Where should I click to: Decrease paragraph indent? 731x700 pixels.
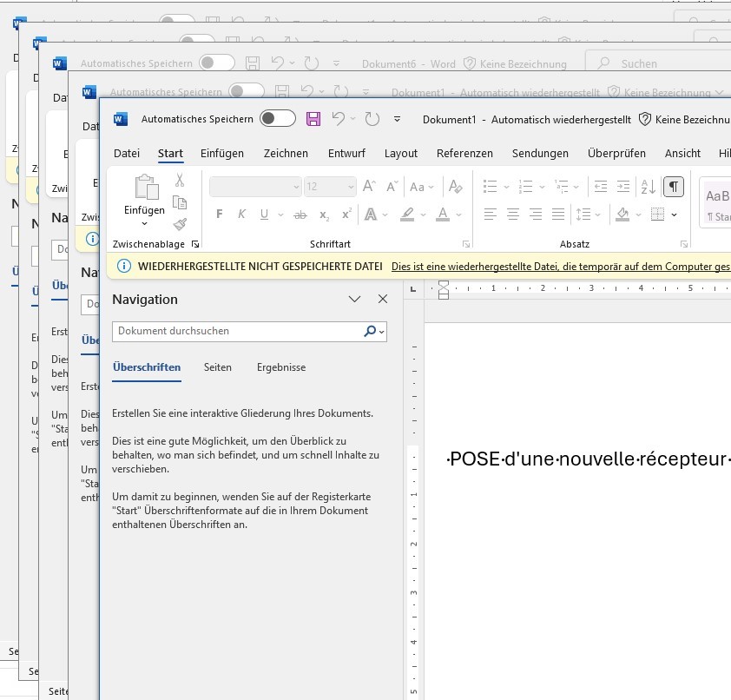601,187
